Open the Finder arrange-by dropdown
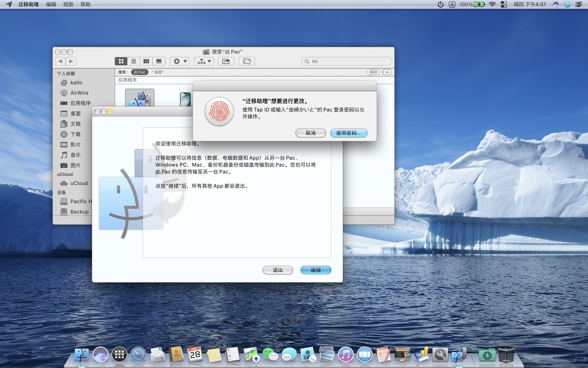 click(204, 61)
